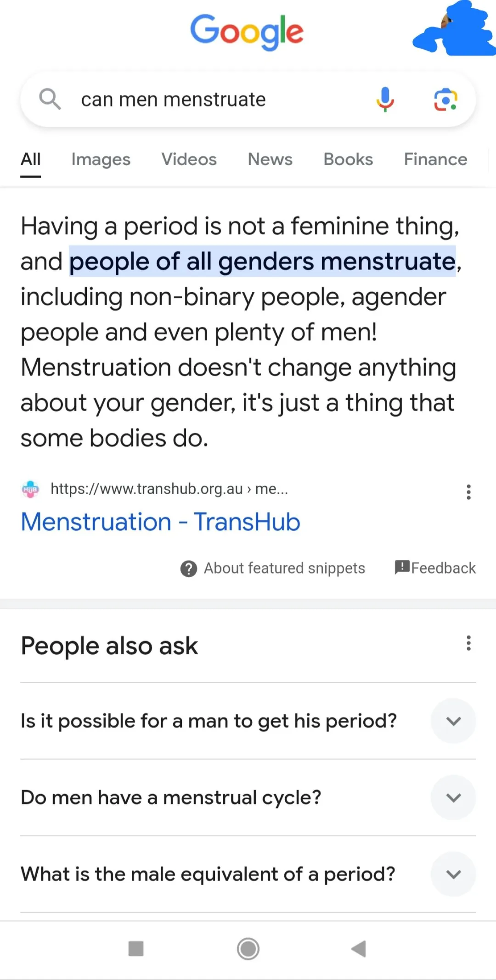Start a voice search with the microphone
The width and height of the screenshot is (496, 980).
point(385,99)
